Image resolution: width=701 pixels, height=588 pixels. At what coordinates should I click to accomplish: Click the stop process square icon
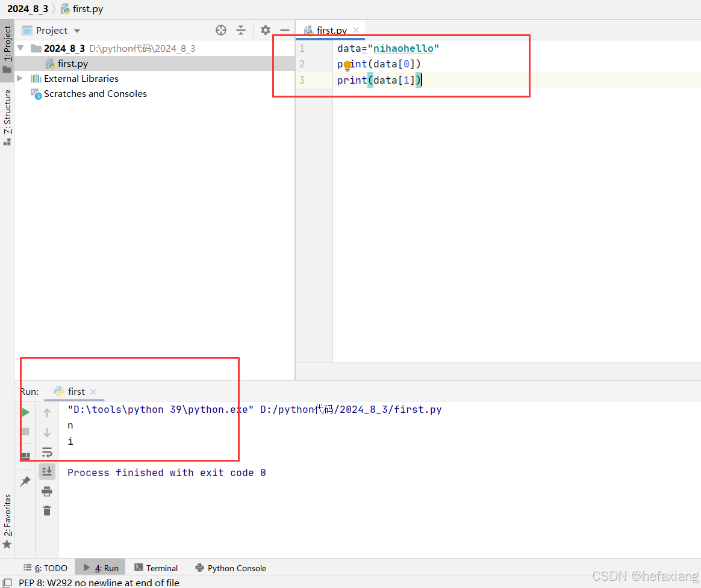pyautogui.click(x=25, y=432)
